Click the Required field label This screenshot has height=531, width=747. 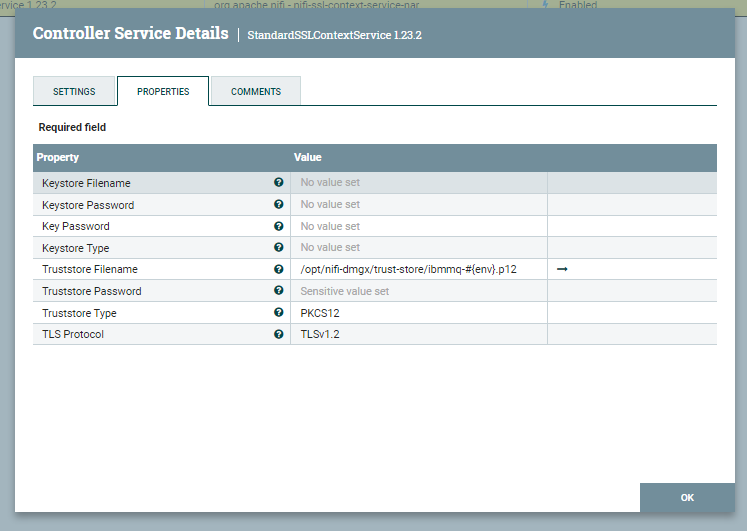(x=72, y=127)
